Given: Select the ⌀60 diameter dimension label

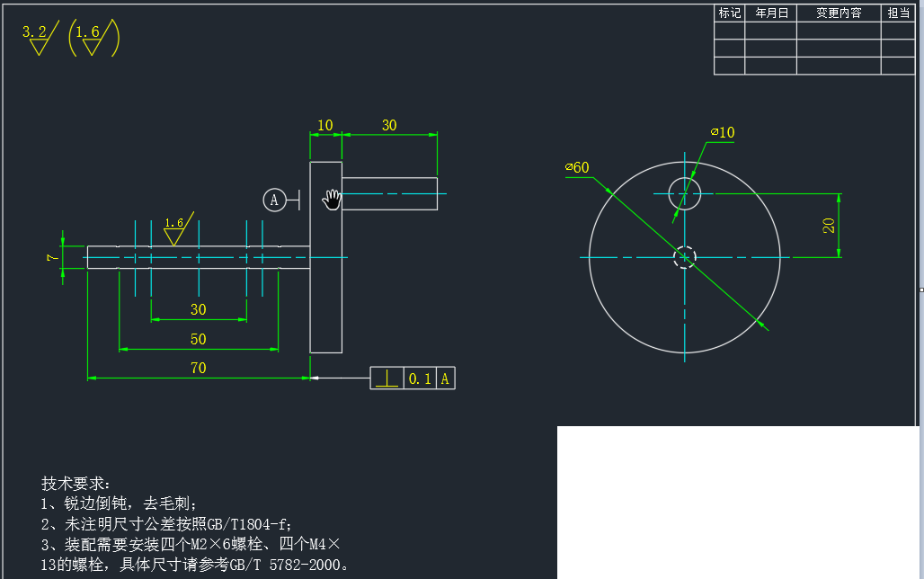Looking at the screenshot, I should [577, 167].
